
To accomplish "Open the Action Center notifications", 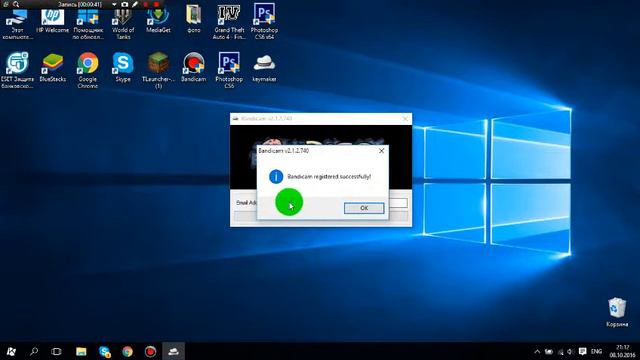I will 582,351.
